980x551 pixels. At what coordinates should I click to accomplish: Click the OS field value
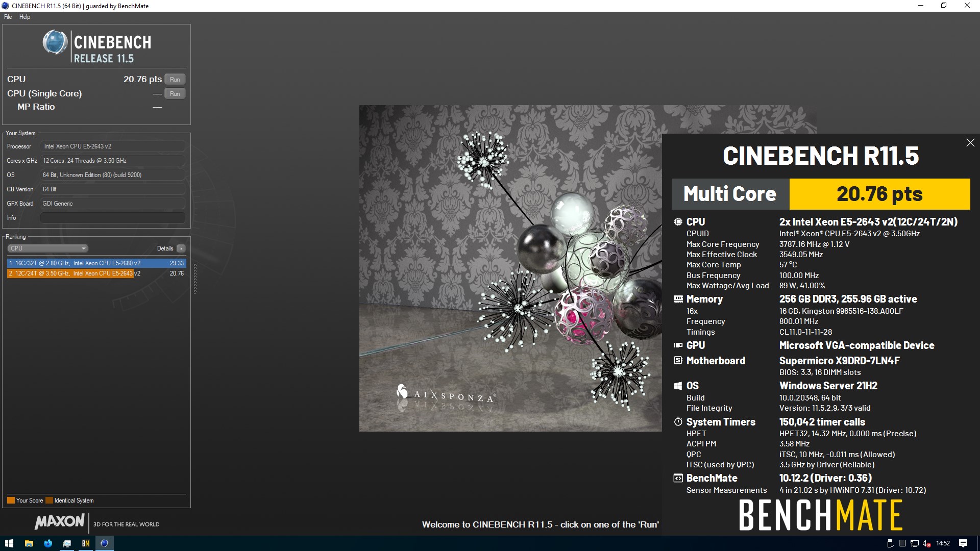[112, 175]
